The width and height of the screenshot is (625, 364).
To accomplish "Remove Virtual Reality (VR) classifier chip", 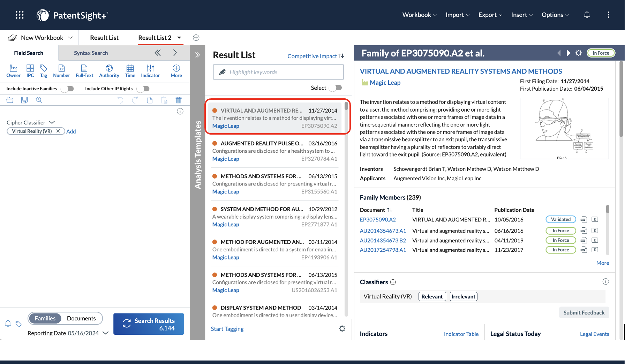I will click(58, 131).
